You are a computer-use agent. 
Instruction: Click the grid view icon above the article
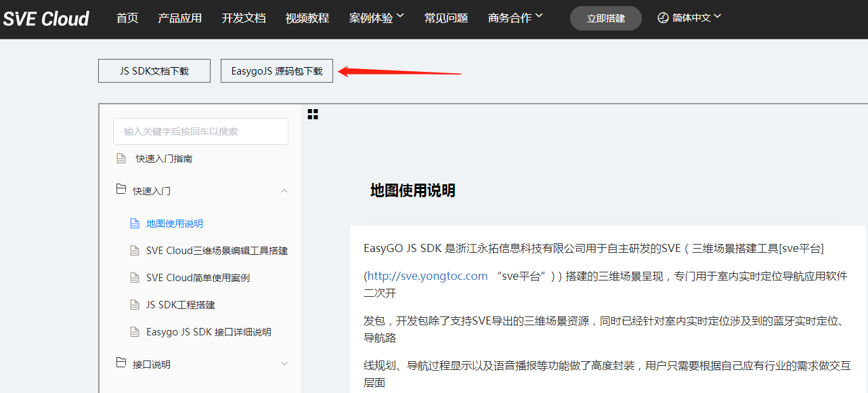[x=312, y=114]
